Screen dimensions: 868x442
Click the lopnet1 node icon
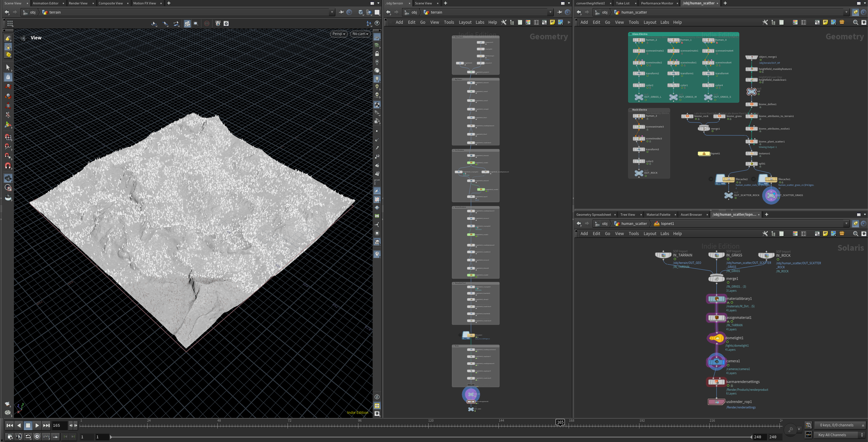(704, 154)
